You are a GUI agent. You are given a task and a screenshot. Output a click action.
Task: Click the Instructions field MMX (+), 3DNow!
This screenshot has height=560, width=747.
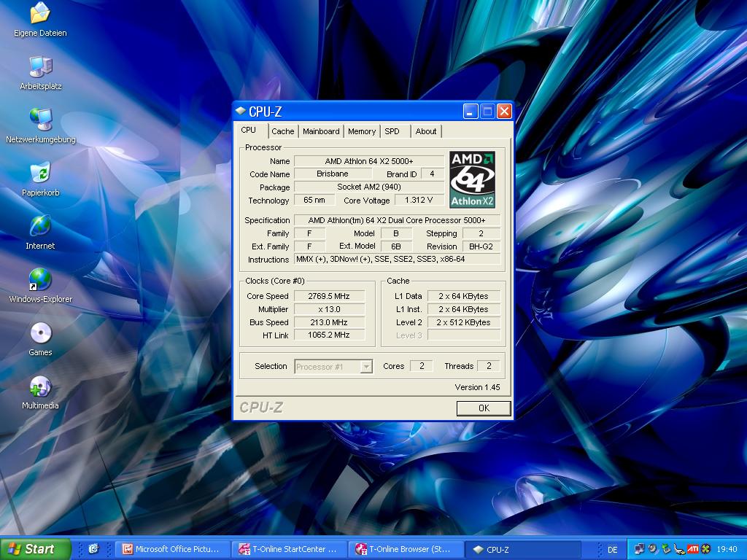(397, 259)
